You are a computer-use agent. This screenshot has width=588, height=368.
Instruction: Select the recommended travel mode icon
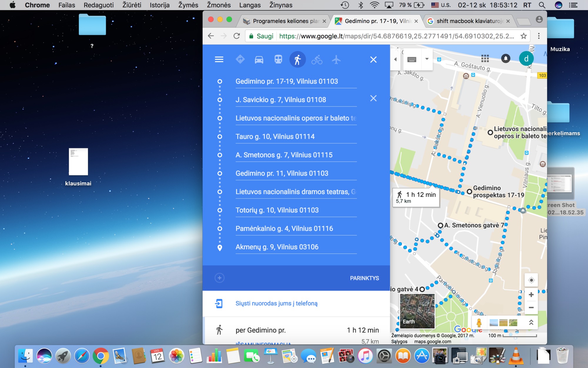[240, 59]
